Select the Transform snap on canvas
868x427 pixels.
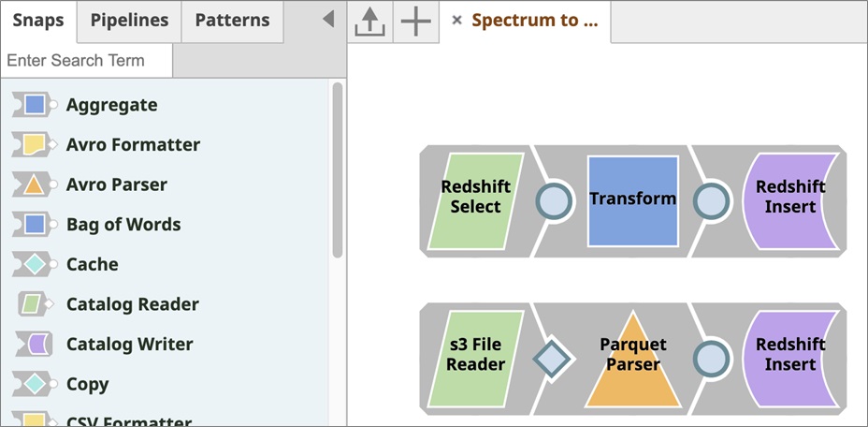632,200
